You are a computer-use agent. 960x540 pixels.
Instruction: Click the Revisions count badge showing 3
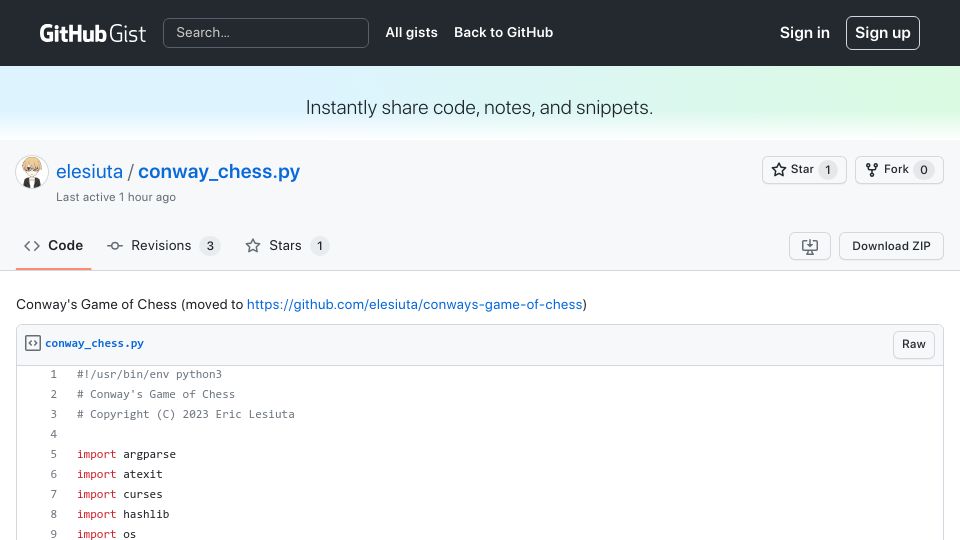(210, 246)
